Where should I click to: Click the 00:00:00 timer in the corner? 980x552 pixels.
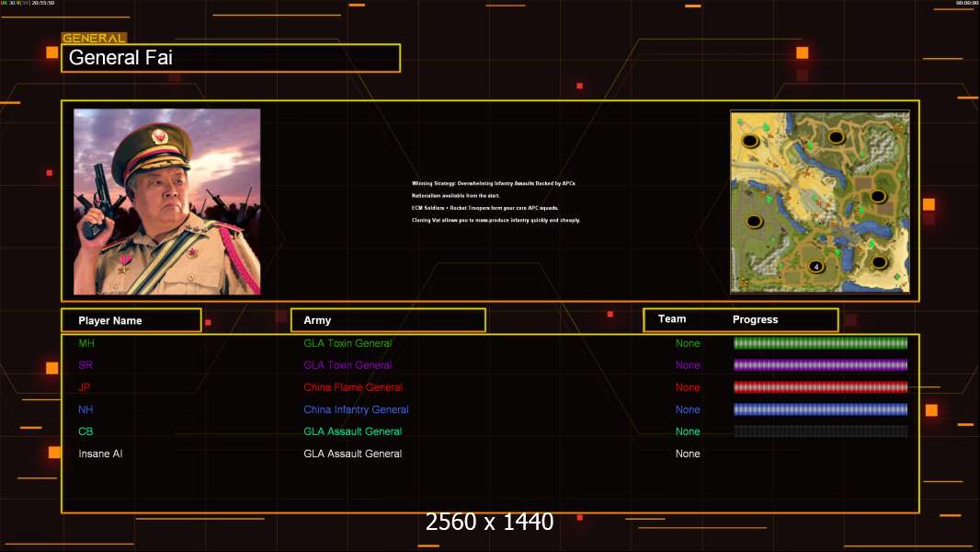(966, 3)
